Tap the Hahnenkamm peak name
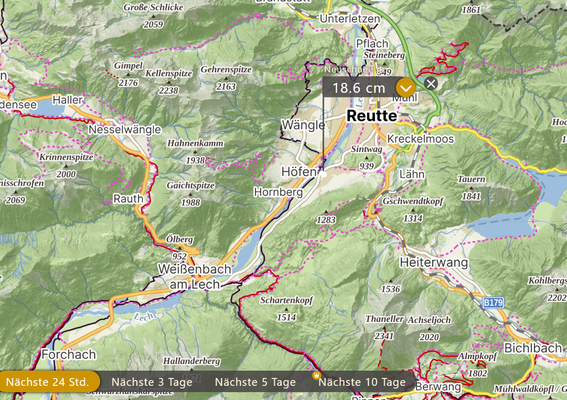 coord(195,143)
